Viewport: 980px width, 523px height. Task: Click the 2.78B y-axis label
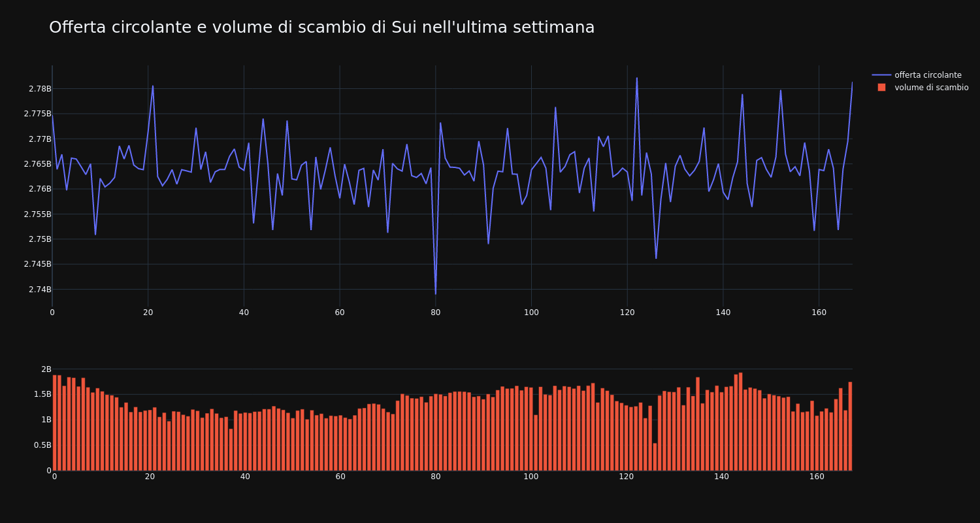tap(39, 89)
